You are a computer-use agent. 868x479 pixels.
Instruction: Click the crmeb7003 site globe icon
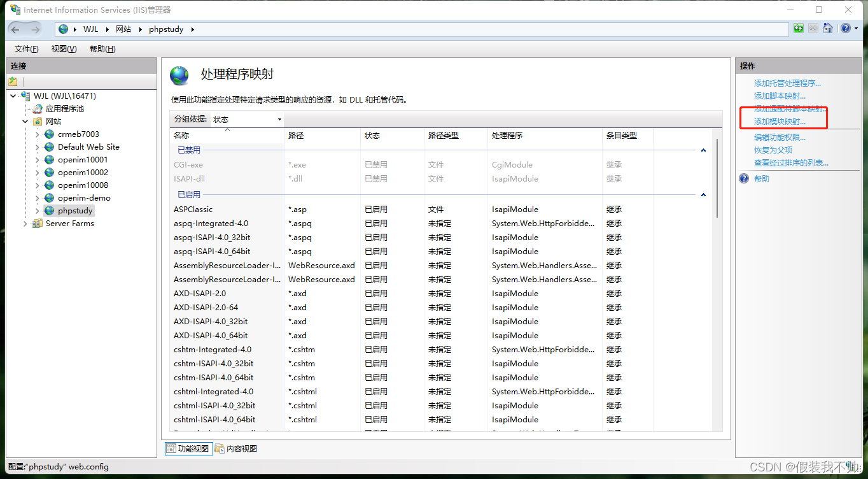(x=50, y=134)
